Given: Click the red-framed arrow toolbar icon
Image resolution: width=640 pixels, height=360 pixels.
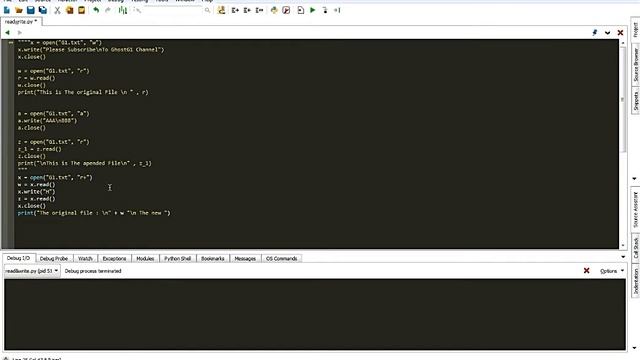Looking at the screenshot, I should pyautogui.click(x=286, y=10).
